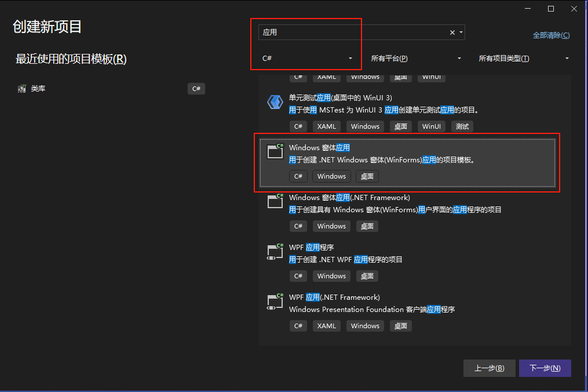Click description text 用于创建 .NET WPF 应用程序的项目
588x392 pixels.
tap(345, 259)
